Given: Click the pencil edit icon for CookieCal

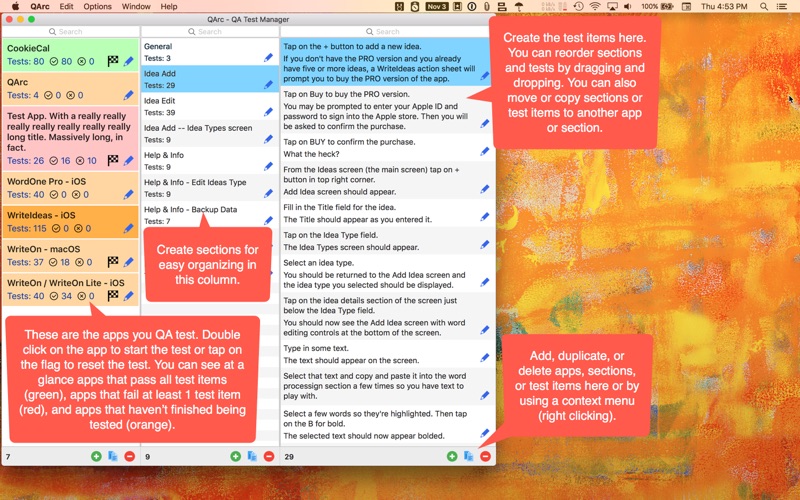Looking at the screenshot, I should click(x=129, y=61).
